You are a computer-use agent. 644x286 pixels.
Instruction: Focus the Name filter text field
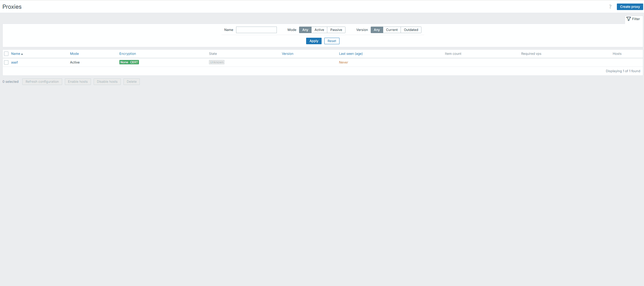point(256,30)
